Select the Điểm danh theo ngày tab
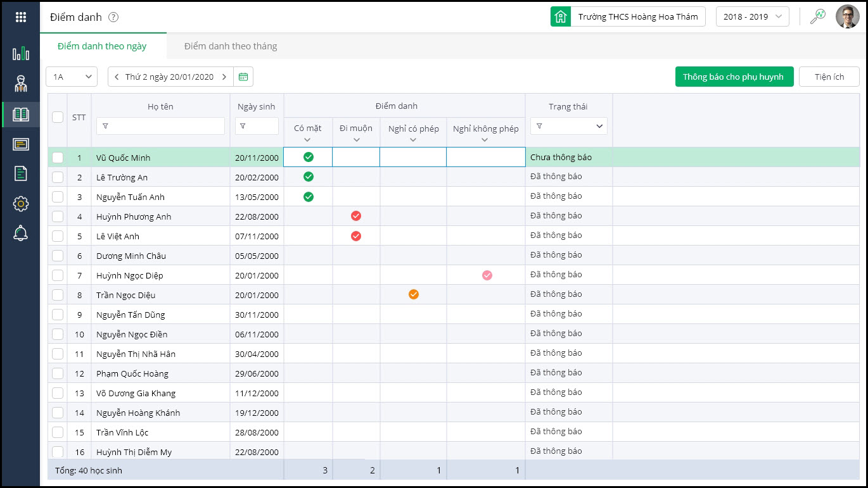Screen dimensions: 868x488 pyautogui.click(x=102, y=46)
